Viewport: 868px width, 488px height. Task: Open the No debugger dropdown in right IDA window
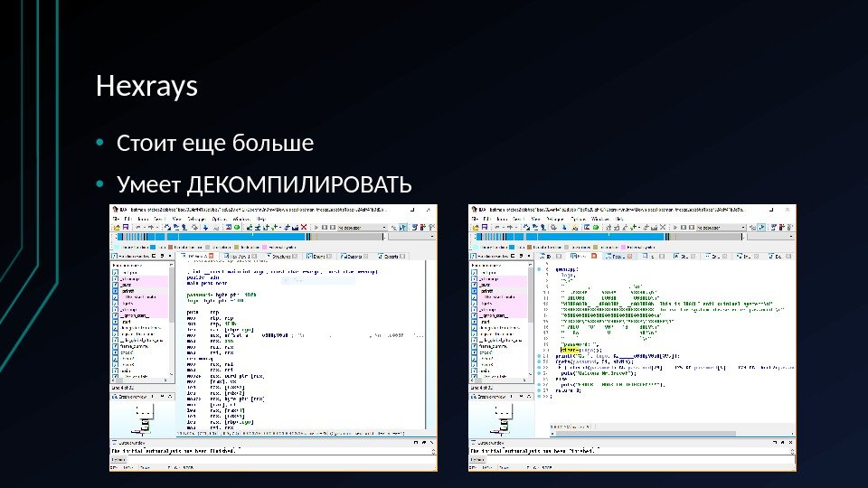(x=722, y=228)
